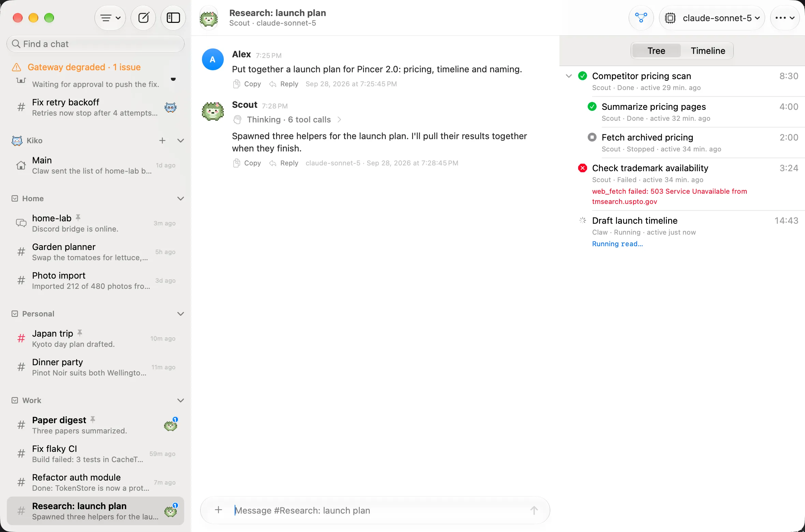Screen dimensions: 805x532
Task: Collapse the Kiko section chevron
Action: pos(181,141)
